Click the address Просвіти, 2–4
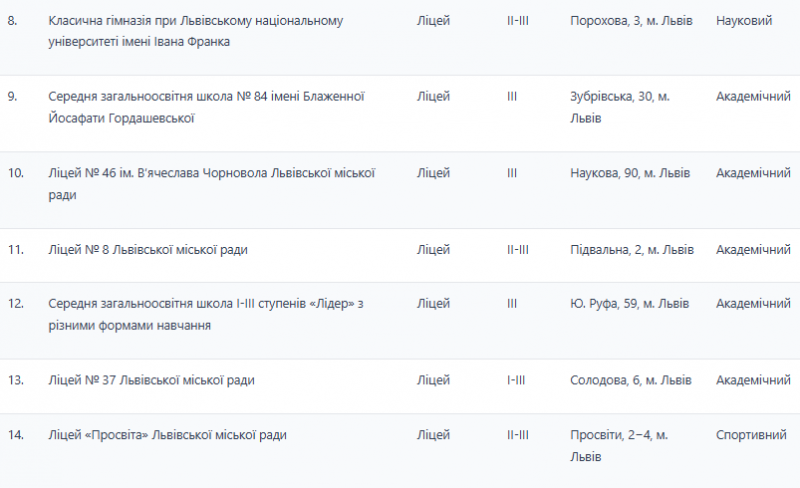This screenshot has width=800, height=488. click(619, 445)
